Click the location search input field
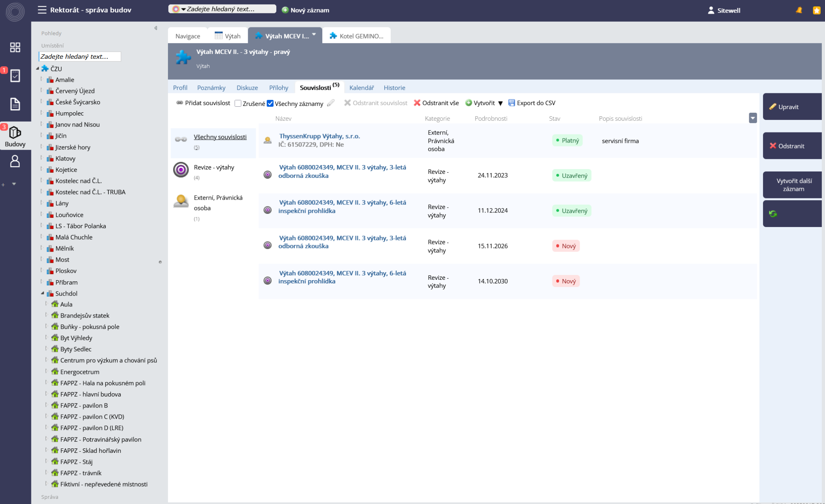The height and width of the screenshot is (504, 825). pos(80,56)
